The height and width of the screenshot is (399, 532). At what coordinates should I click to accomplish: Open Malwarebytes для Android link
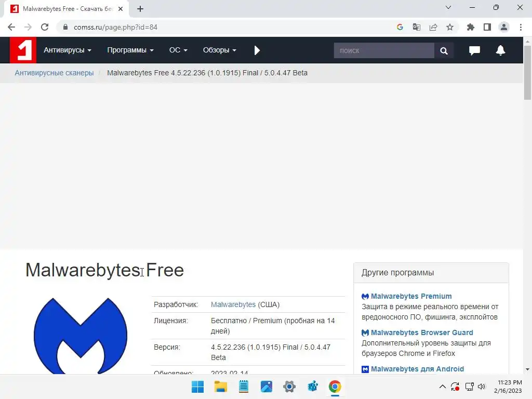[x=417, y=369]
